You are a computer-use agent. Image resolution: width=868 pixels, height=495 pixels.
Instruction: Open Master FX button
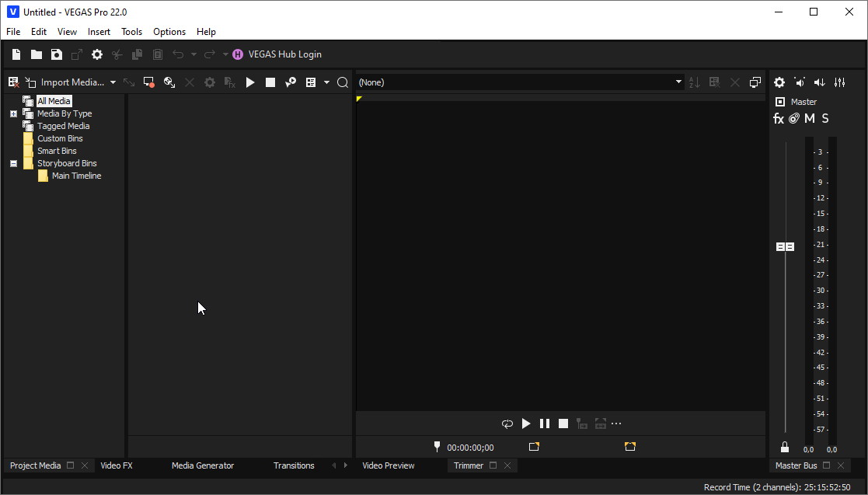(x=779, y=118)
